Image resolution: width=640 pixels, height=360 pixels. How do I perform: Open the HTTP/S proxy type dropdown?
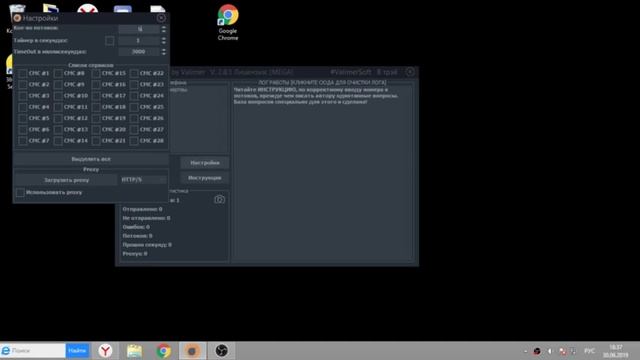143,180
